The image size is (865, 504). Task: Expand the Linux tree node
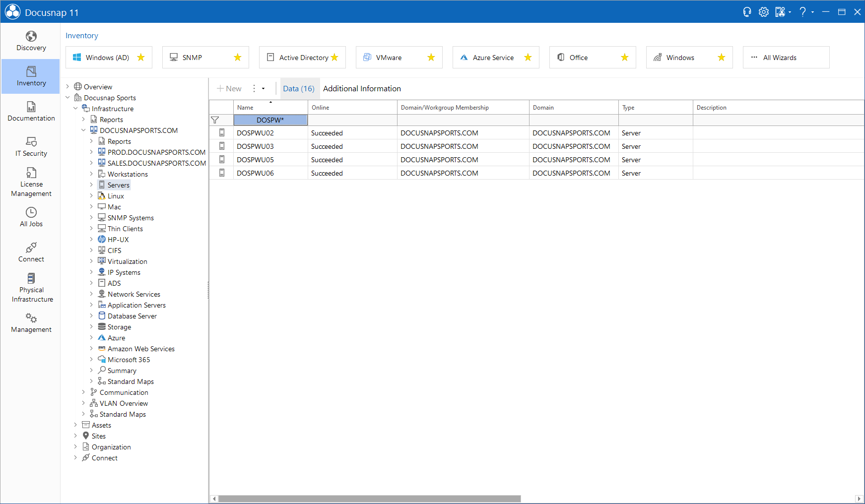click(x=91, y=196)
